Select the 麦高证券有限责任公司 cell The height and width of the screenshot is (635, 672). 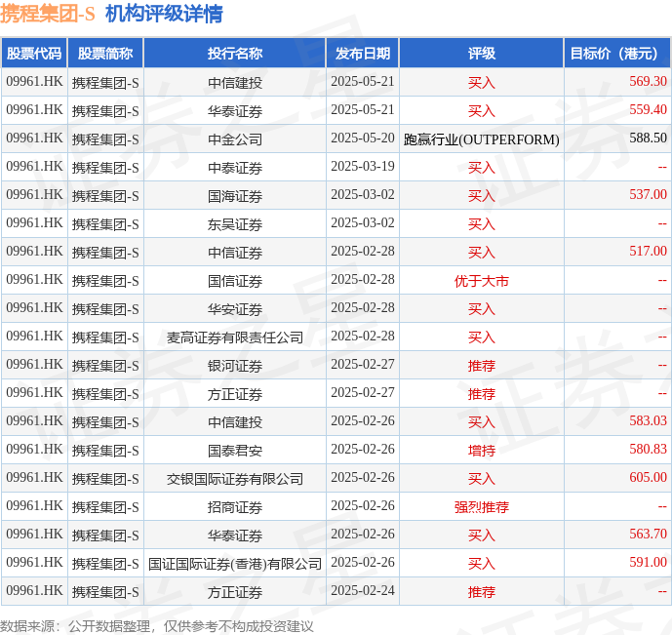click(x=235, y=337)
